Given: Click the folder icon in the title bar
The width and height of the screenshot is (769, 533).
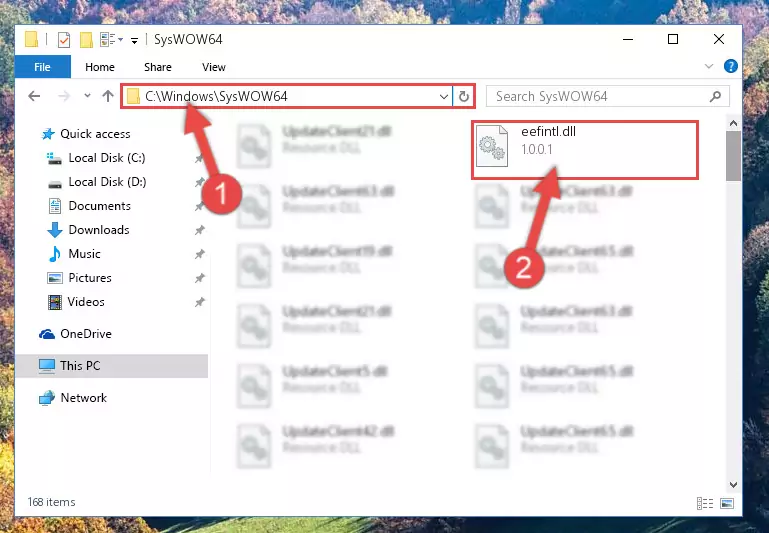Looking at the screenshot, I should point(31,39).
